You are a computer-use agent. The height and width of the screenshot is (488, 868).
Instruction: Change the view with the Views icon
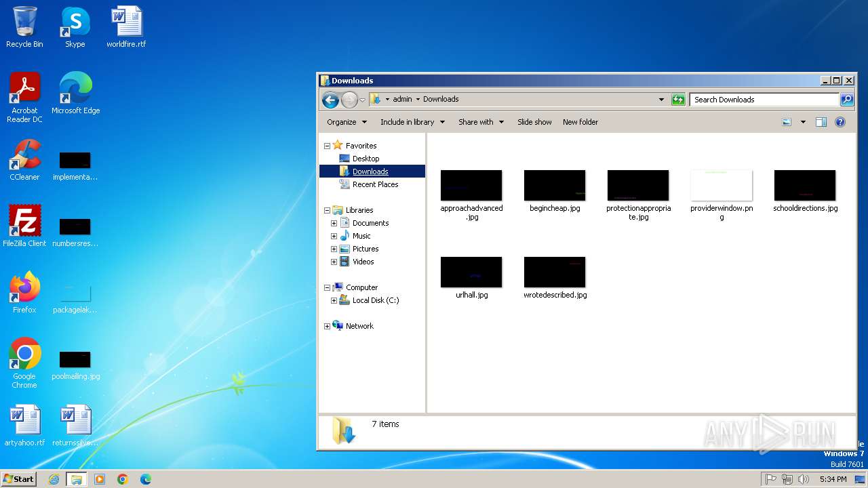coord(787,122)
